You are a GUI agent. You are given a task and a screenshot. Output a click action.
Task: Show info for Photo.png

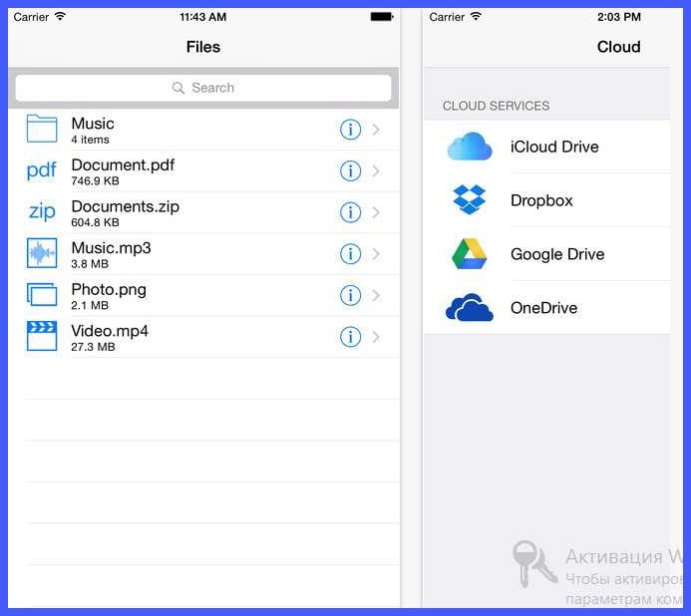[x=350, y=295]
